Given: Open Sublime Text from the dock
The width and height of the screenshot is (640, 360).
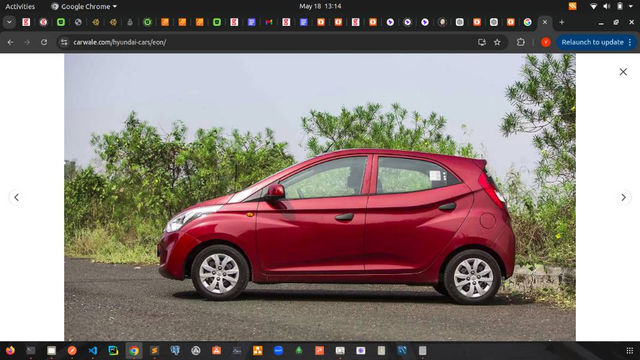Looking at the screenshot, I should (x=154, y=351).
